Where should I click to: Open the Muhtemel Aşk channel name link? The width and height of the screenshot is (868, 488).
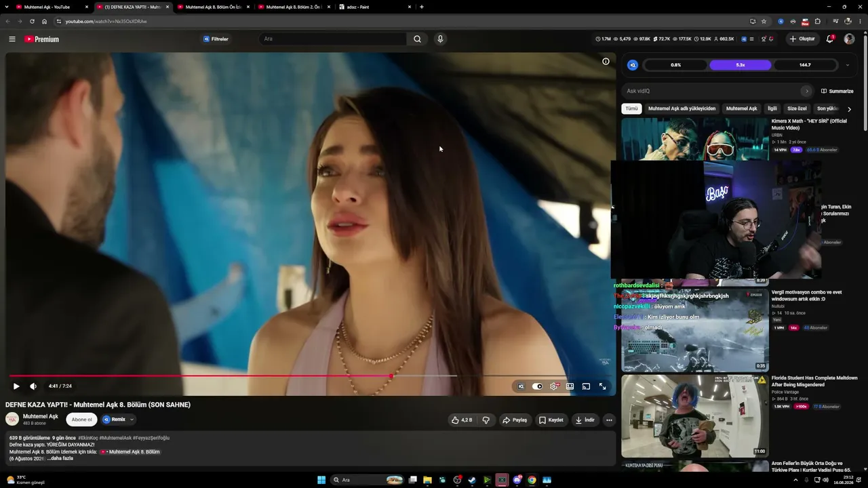pyautogui.click(x=41, y=417)
